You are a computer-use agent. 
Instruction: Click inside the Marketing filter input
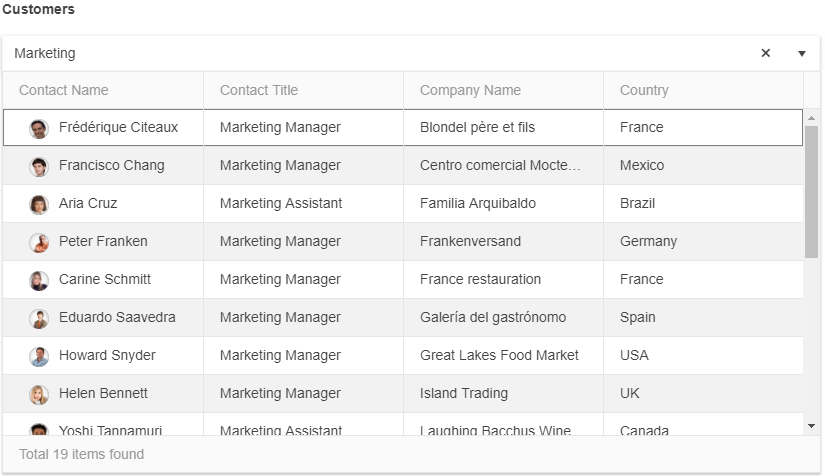click(x=379, y=54)
